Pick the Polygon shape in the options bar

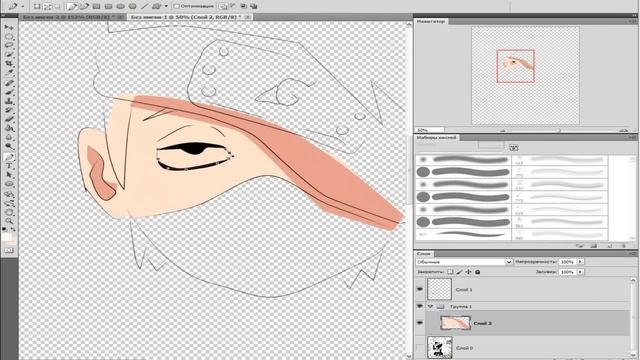click(x=133, y=6)
